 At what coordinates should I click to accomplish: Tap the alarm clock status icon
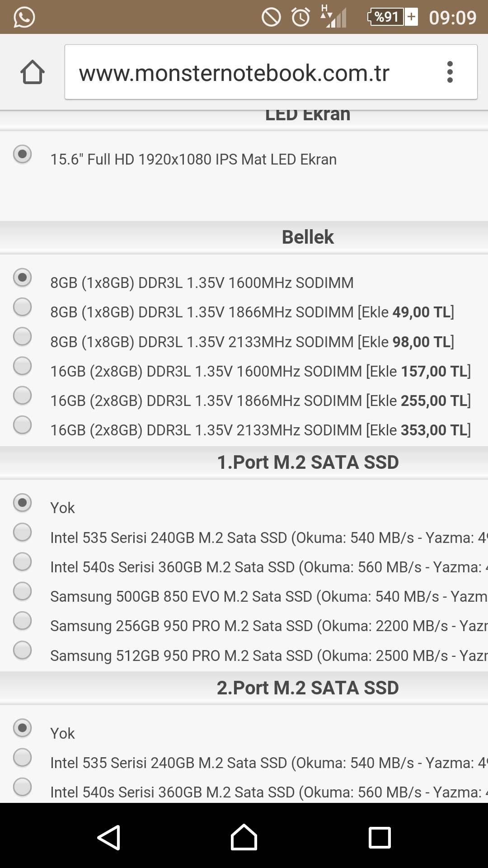tap(300, 17)
